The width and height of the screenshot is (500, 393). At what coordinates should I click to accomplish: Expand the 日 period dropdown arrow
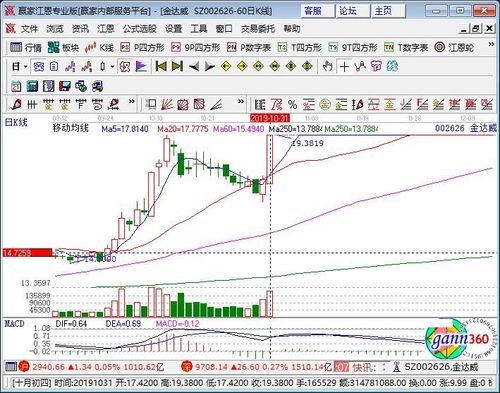[x=25, y=67]
